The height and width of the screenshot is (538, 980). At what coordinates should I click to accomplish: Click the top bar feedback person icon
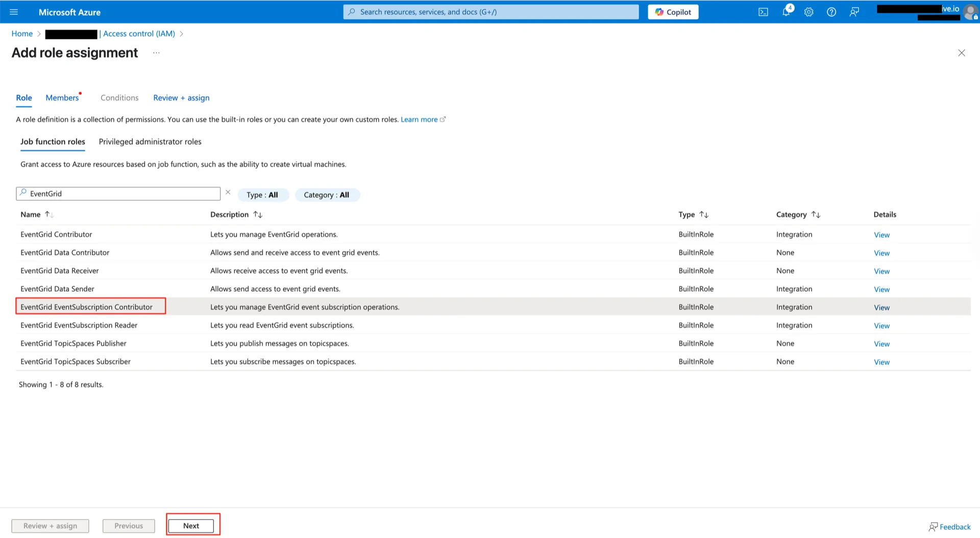[x=854, y=12]
